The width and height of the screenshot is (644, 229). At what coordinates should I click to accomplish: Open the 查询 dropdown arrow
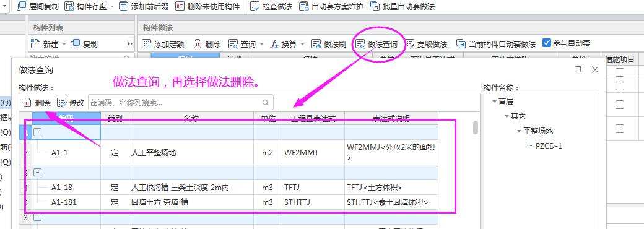(261, 44)
